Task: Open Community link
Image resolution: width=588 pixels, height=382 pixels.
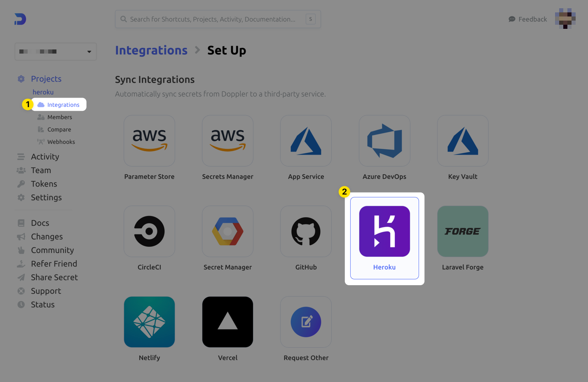Action: pyautogui.click(x=52, y=250)
